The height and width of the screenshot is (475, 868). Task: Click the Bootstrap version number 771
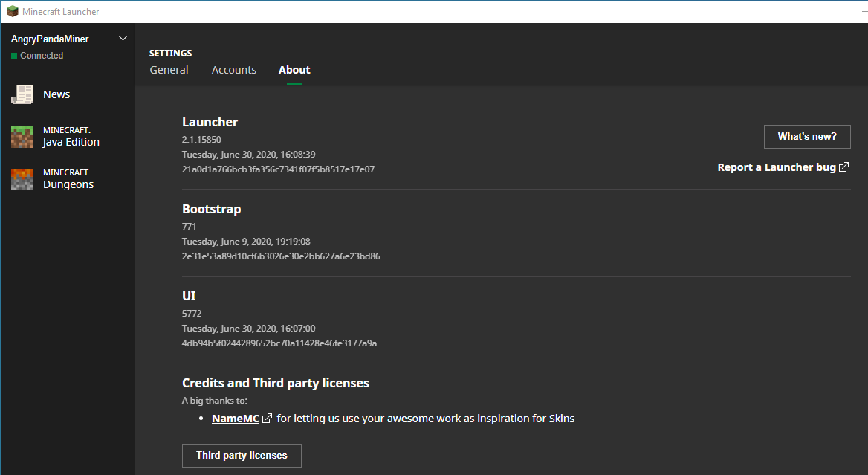190,227
